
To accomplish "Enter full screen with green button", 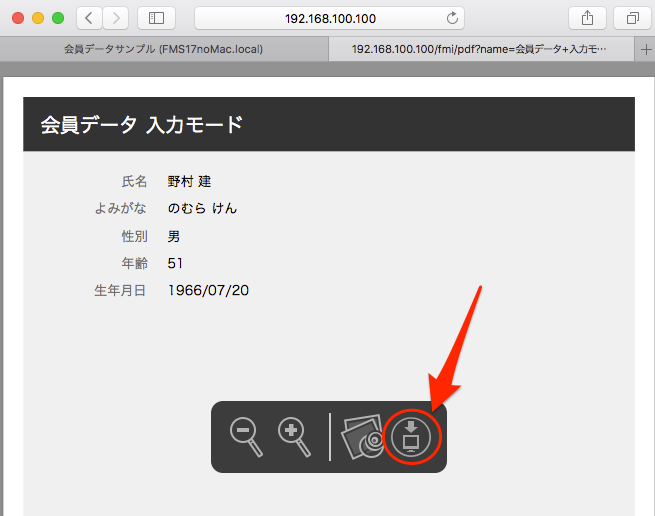I will coord(58,18).
